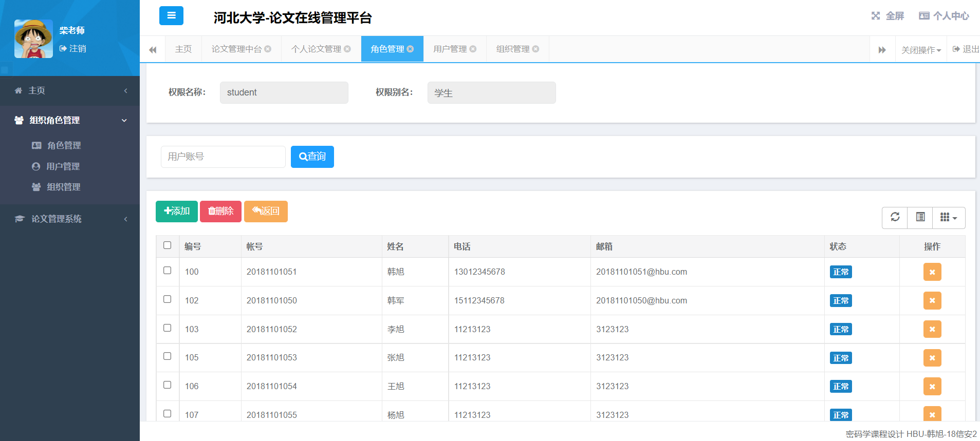Click the 权限名称 field containing student
Viewport: 980px width, 441px height.
[284, 92]
